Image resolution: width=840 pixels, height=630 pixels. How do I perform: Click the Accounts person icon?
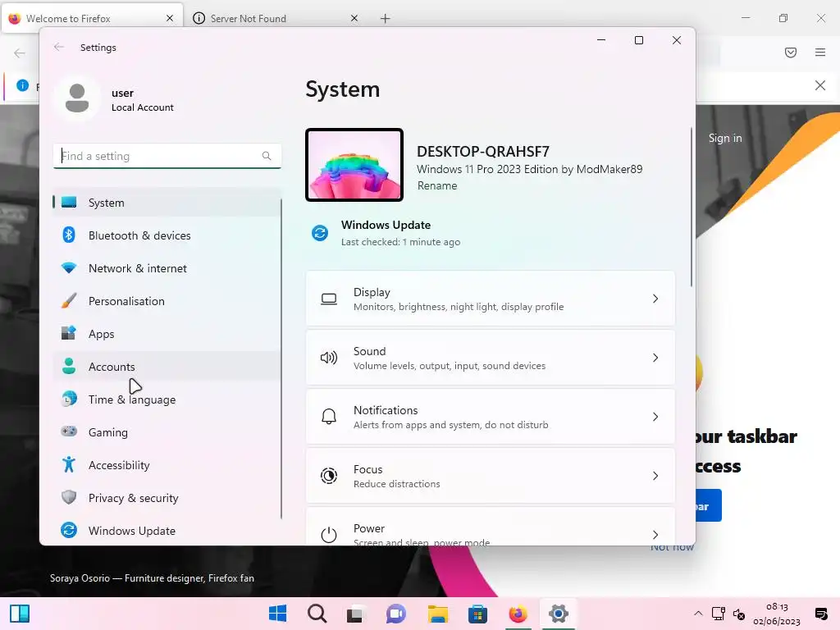69,366
